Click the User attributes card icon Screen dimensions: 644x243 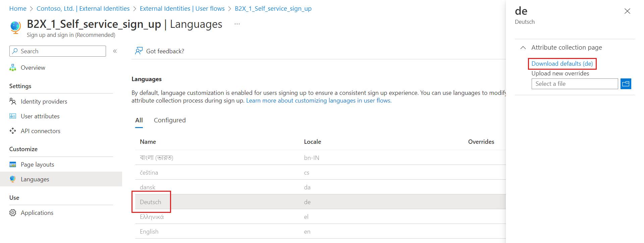13,116
